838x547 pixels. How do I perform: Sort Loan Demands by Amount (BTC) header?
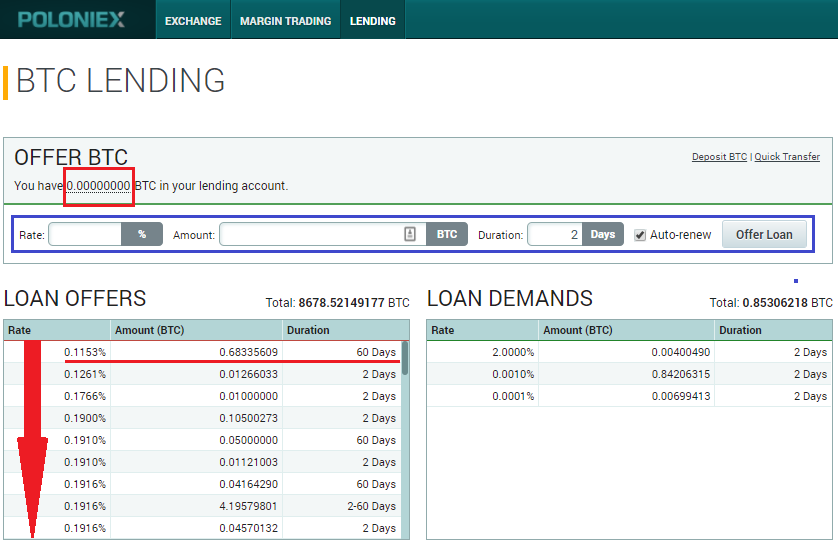coord(627,330)
